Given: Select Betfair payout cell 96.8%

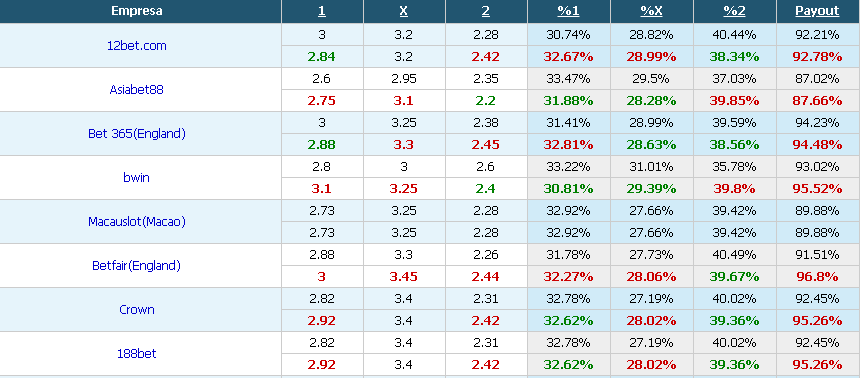Looking at the screenshot, I should pyautogui.click(x=817, y=277).
